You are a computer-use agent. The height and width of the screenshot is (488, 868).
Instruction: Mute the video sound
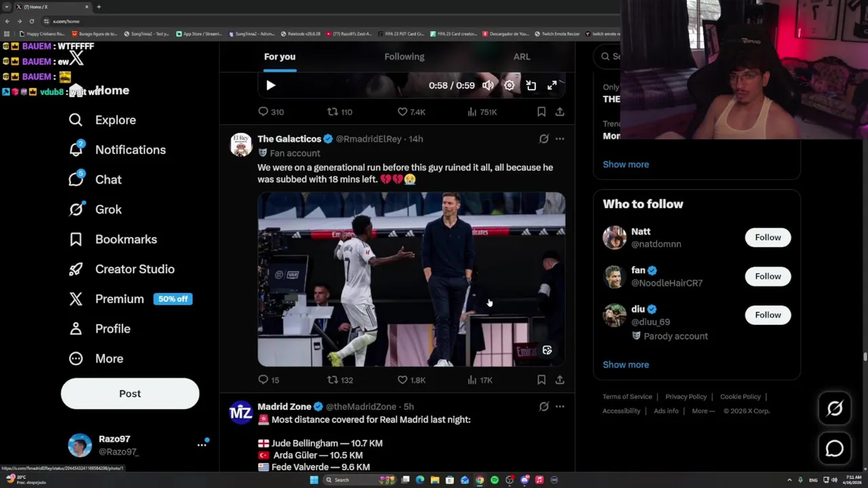(x=488, y=85)
